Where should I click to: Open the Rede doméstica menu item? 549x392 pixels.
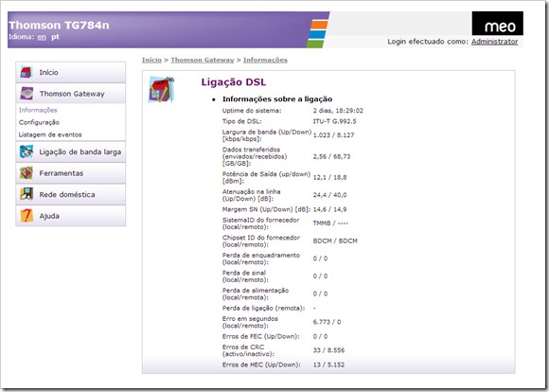coord(70,194)
